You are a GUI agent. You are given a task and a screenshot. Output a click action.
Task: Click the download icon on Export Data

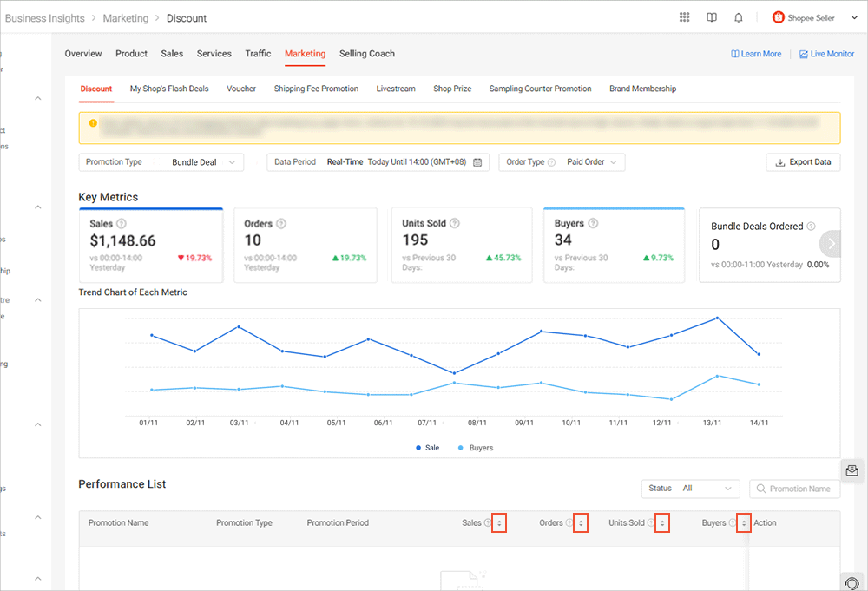point(780,162)
